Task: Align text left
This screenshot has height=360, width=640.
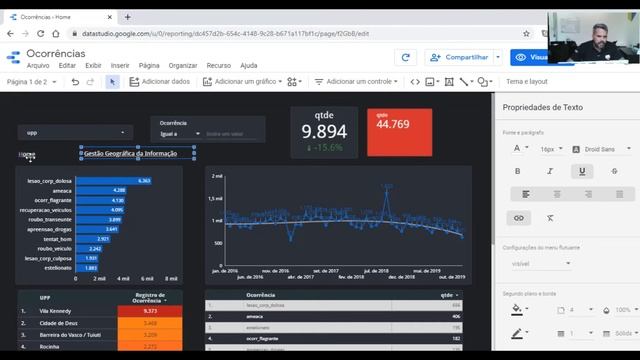Action: pos(526,194)
